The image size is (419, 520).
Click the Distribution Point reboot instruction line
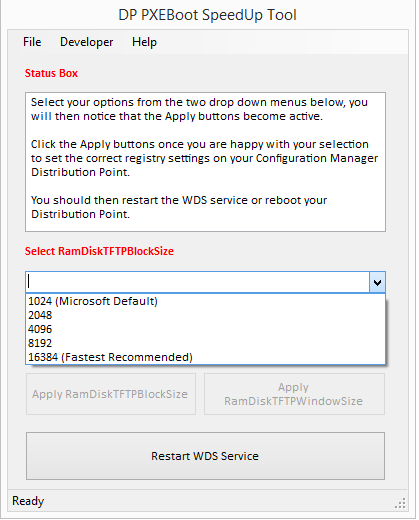[179, 207]
